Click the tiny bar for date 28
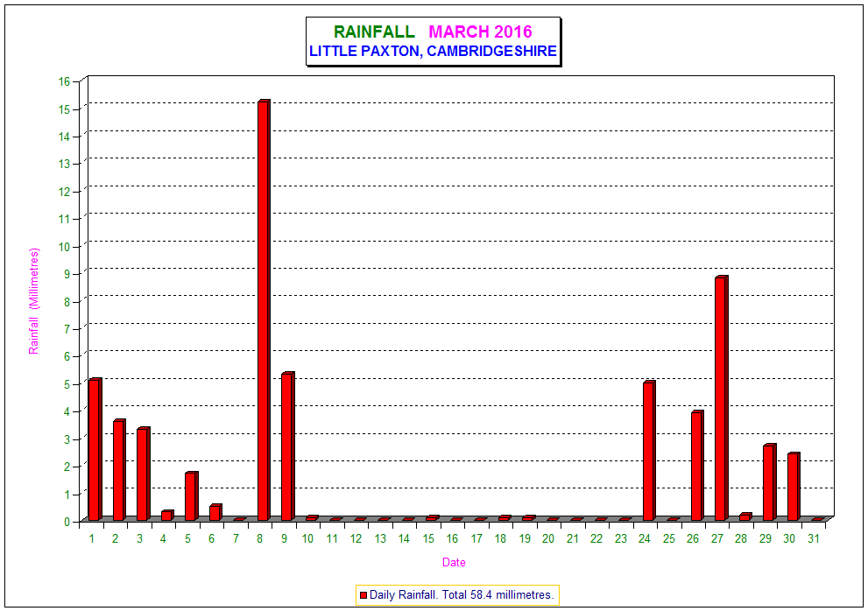 click(x=745, y=517)
